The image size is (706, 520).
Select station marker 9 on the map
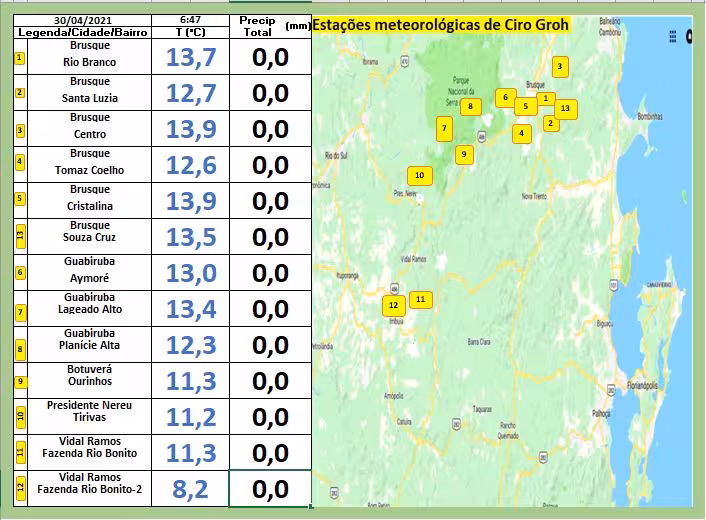click(x=463, y=154)
